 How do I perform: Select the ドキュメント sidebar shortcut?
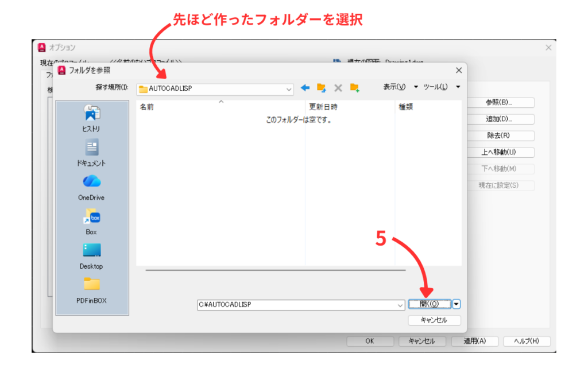tap(91, 153)
